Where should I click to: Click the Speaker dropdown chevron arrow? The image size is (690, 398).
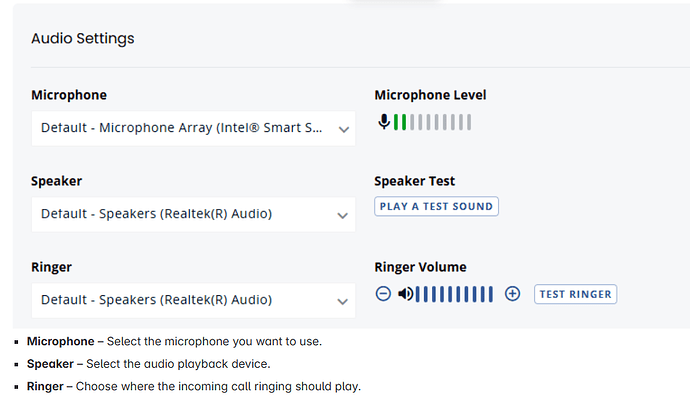click(343, 215)
